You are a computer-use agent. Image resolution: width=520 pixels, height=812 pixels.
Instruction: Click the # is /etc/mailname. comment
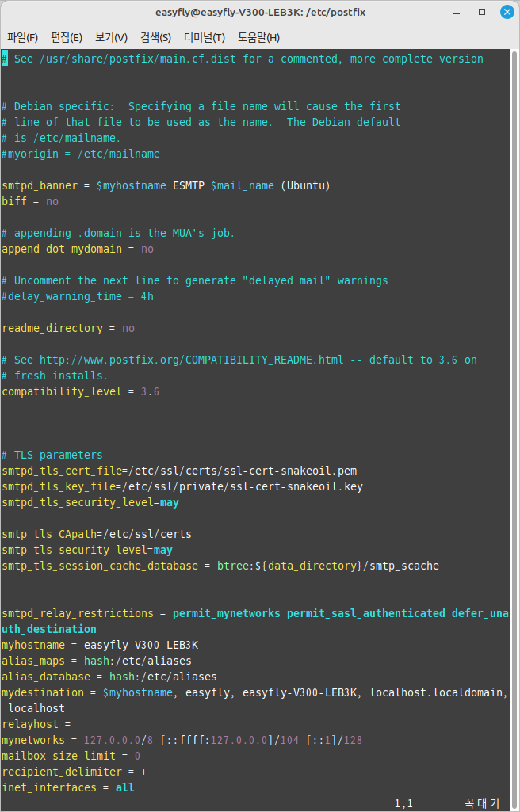coord(62,139)
